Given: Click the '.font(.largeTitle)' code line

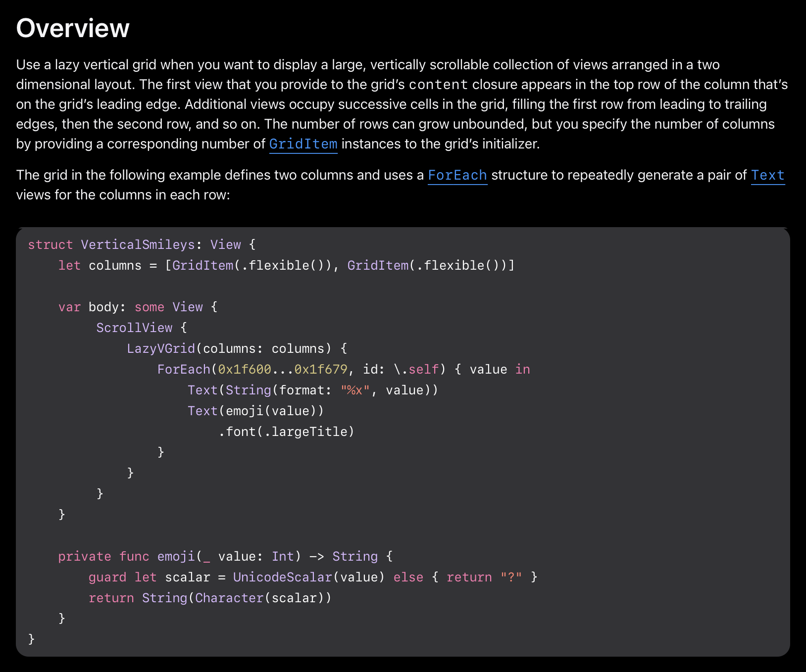Looking at the screenshot, I should 287,432.
